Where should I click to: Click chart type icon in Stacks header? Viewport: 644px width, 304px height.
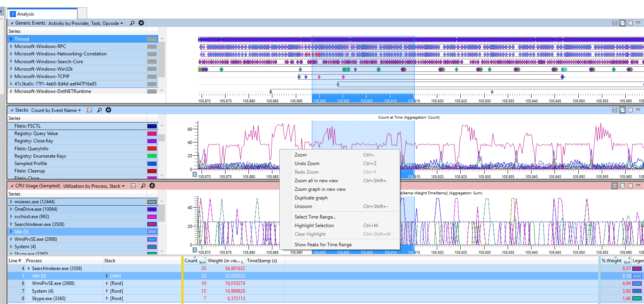point(89,110)
